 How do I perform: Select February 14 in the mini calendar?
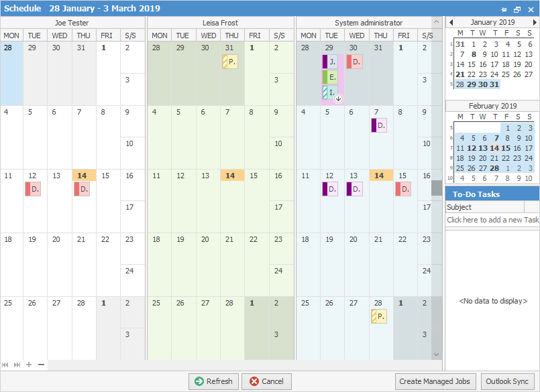coord(494,148)
